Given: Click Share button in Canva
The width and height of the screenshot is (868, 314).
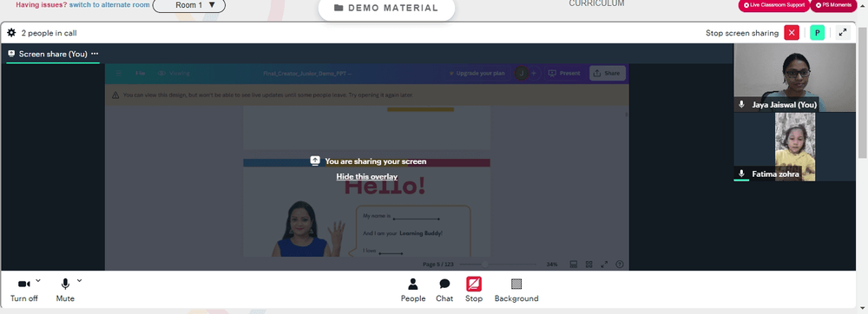Looking at the screenshot, I should click(x=608, y=73).
